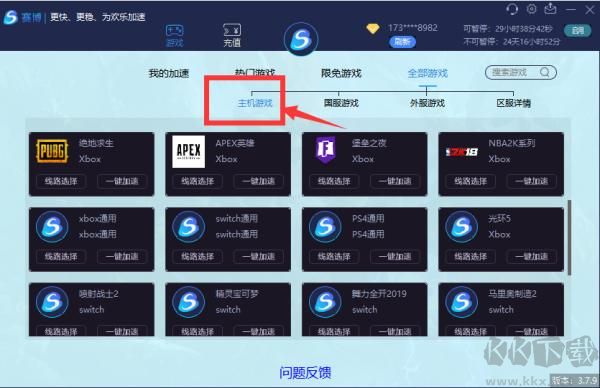Click 一键加速 on the NBA2K系列 card
The image size is (600, 388).
(532, 181)
